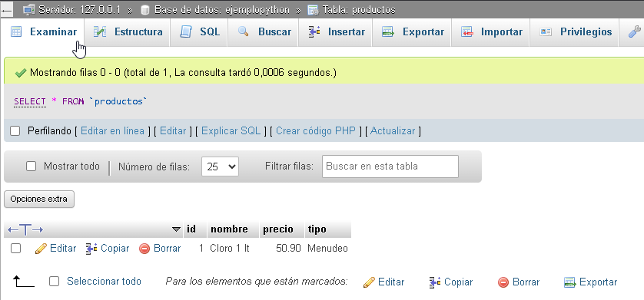Toggle the Perfilando checkbox
This screenshot has width=644, height=300.
(x=15, y=131)
